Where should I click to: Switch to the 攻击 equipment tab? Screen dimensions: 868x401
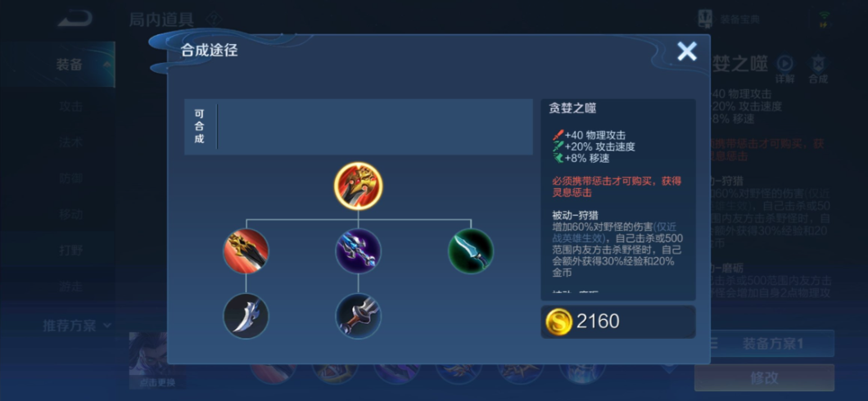point(71,106)
